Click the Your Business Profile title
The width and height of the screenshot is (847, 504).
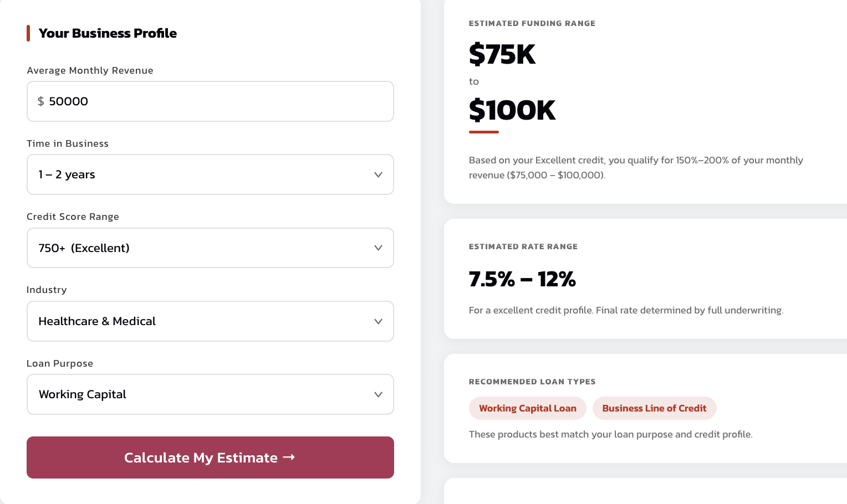[108, 33]
